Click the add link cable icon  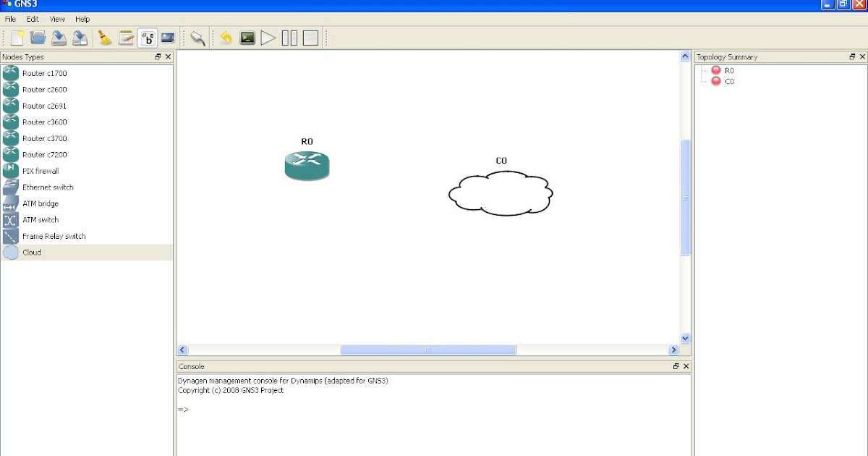click(x=197, y=38)
